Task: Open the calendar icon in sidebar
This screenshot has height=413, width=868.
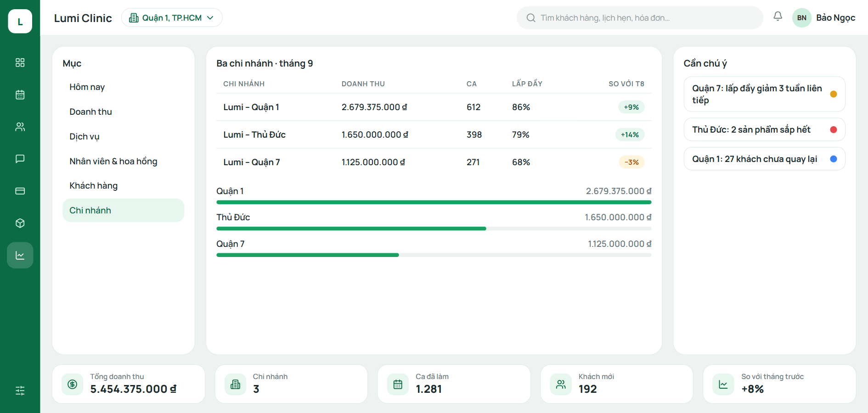Action: pyautogui.click(x=20, y=95)
